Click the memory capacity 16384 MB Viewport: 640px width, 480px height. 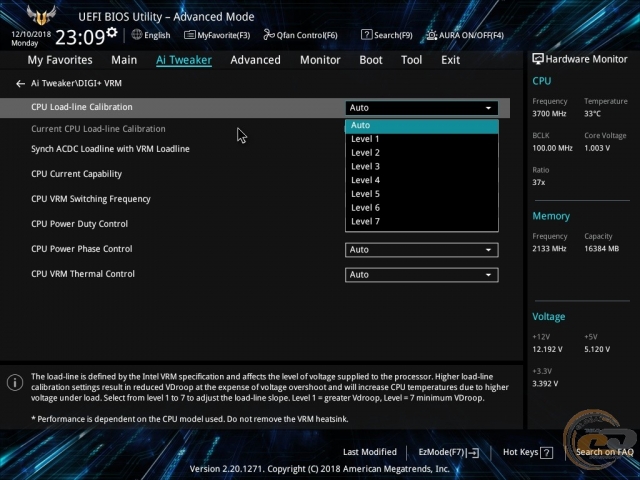(601, 249)
